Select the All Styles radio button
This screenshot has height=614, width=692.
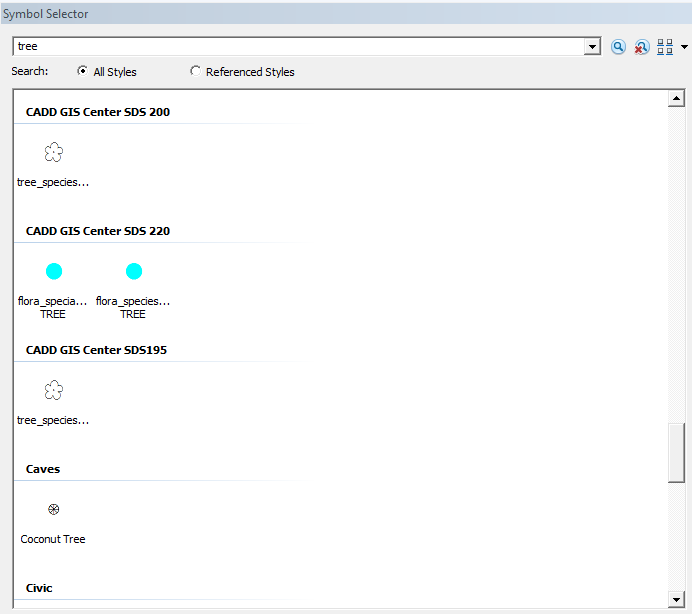click(82, 71)
